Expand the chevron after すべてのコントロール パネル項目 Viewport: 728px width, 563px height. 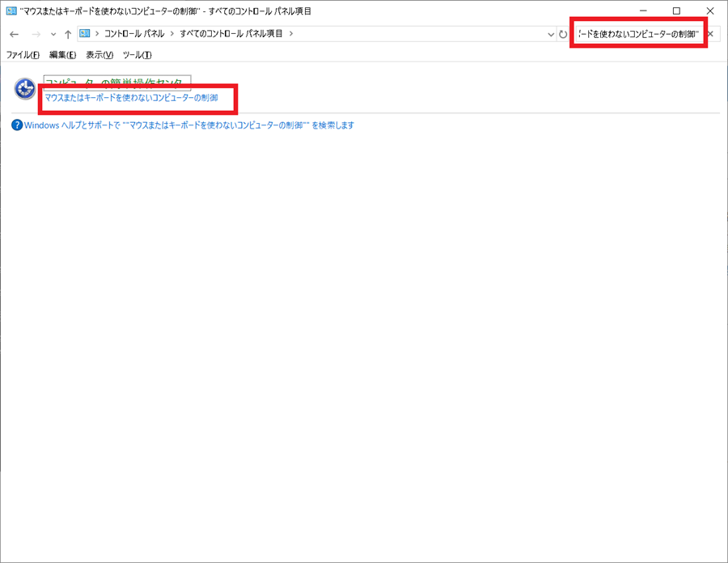[291, 33]
